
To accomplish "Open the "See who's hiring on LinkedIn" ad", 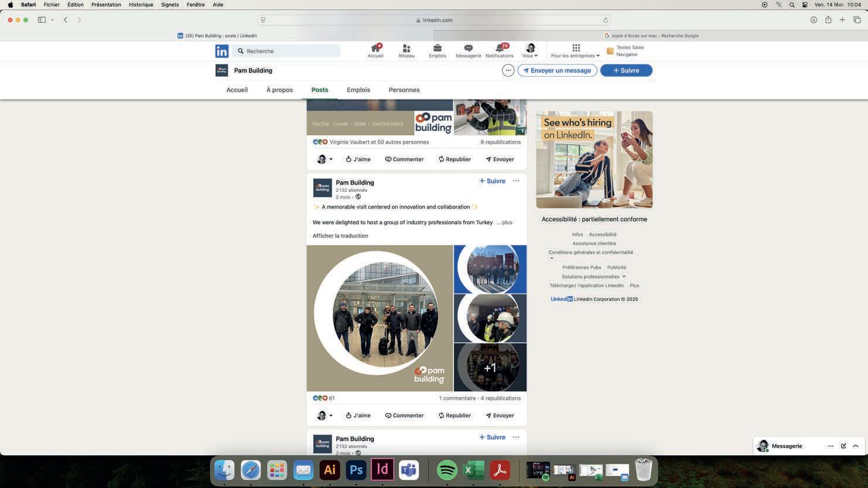I will pos(594,160).
